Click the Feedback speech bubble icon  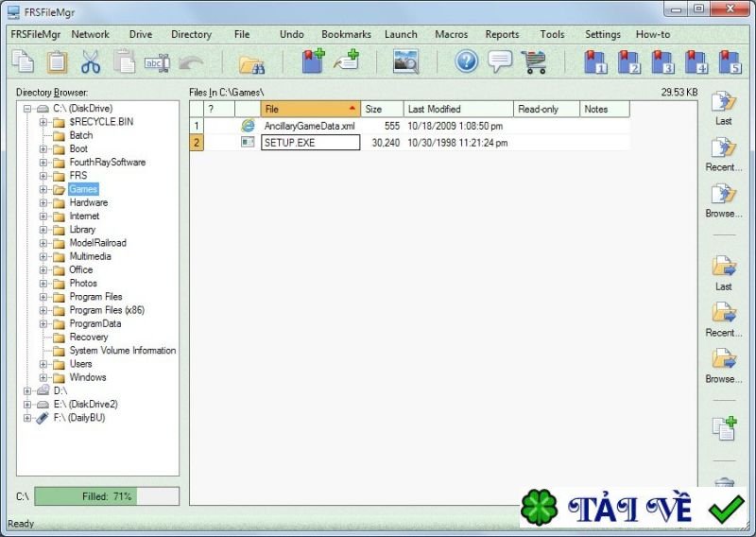pos(500,61)
